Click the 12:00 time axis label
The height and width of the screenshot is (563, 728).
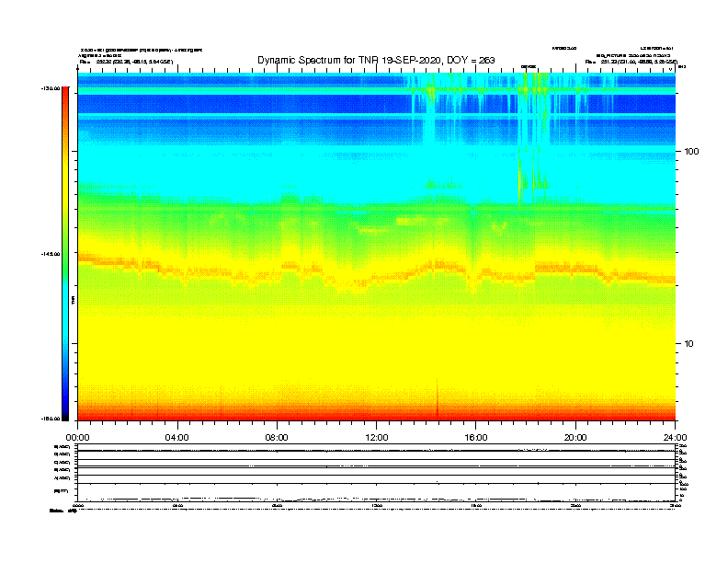377,438
